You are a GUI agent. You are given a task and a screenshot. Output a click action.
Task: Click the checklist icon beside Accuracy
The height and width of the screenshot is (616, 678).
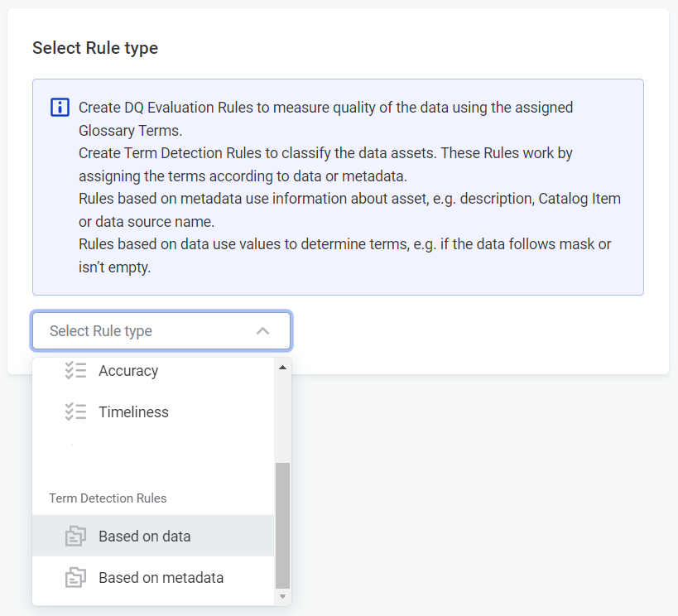(x=75, y=371)
